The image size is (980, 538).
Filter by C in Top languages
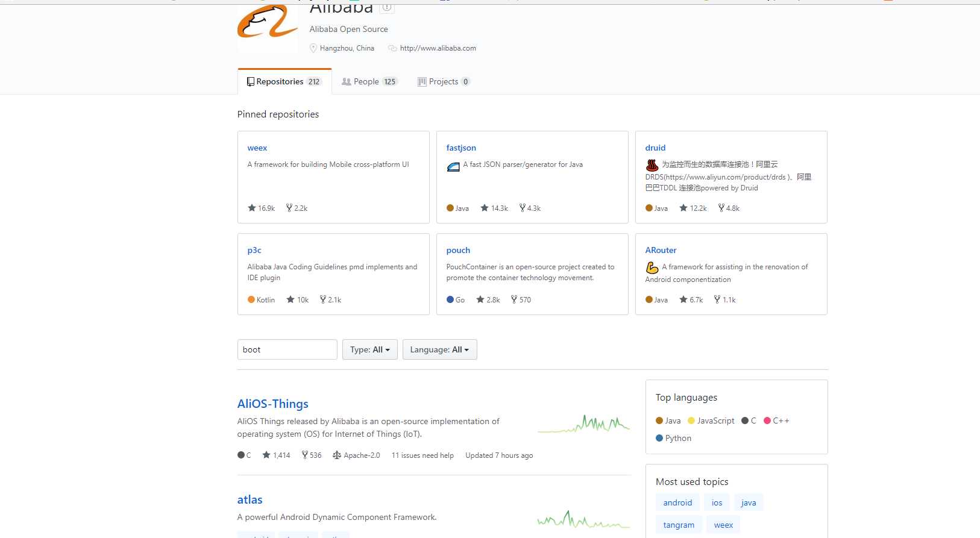tap(749, 421)
